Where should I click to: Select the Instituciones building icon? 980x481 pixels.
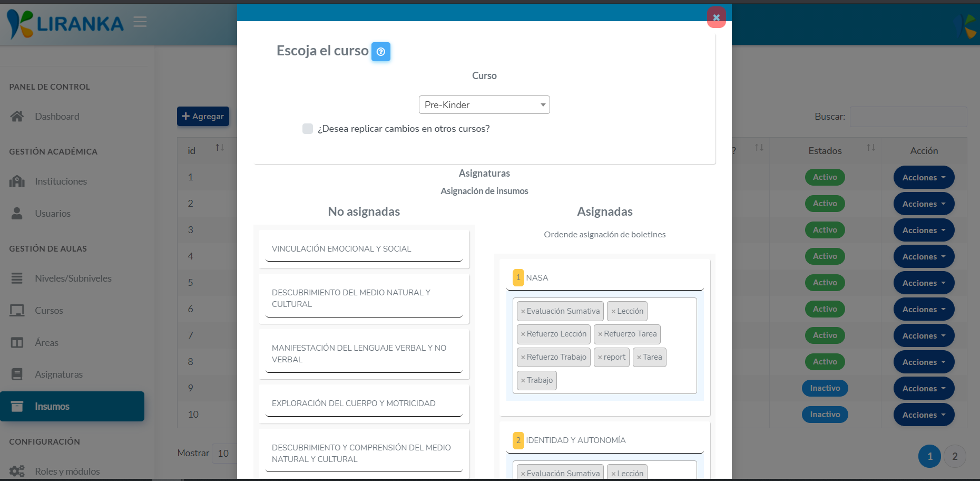click(17, 181)
